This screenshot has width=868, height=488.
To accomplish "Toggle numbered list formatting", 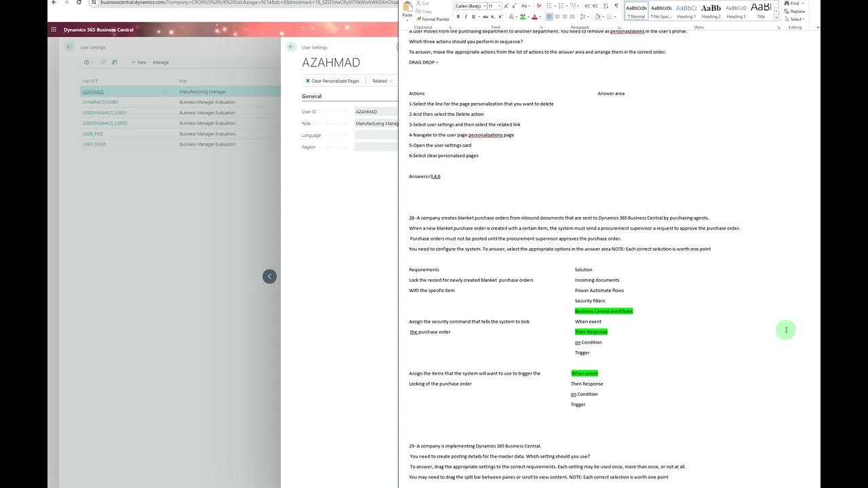I will 561,6.
